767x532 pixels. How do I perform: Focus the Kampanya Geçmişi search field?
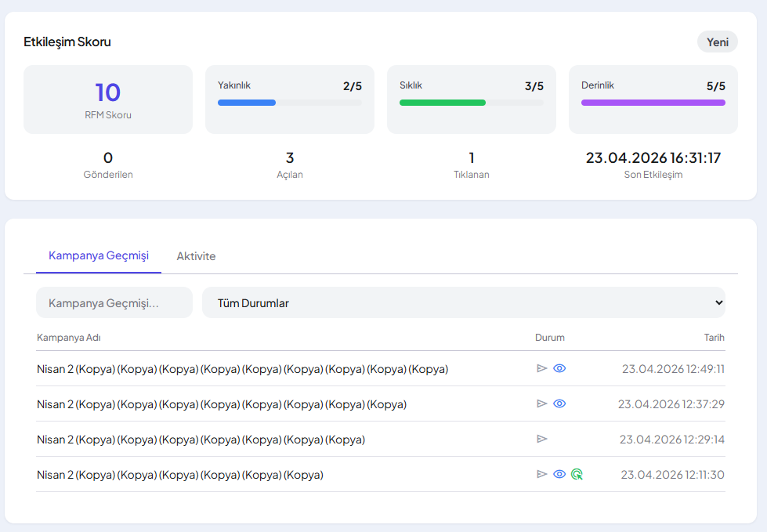(114, 302)
